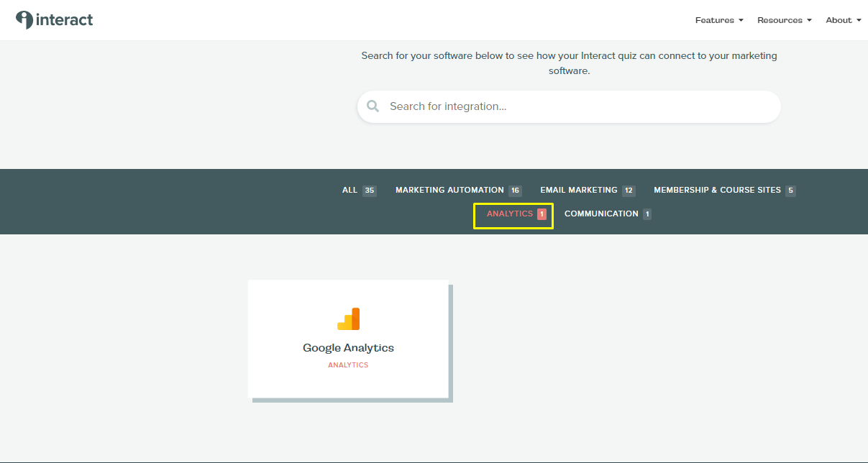Click the 5 count badge for Membership sites
868x463 pixels.
coord(790,191)
